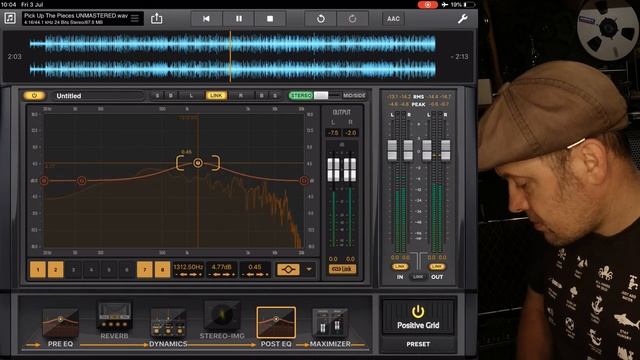The image size is (640, 360).
Task: Toggle the LINK button above OUT
Action: coord(437,267)
